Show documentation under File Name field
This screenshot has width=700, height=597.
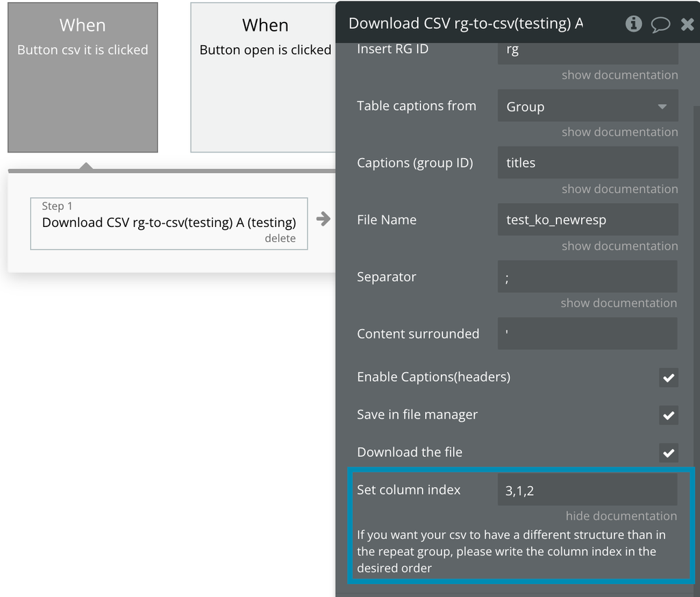pyautogui.click(x=619, y=246)
